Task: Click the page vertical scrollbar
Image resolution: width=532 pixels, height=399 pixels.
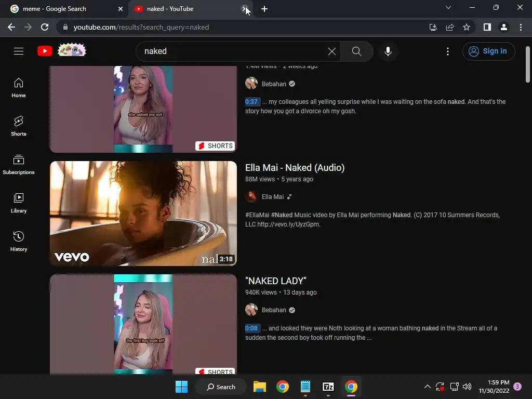Action: click(528, 64)
